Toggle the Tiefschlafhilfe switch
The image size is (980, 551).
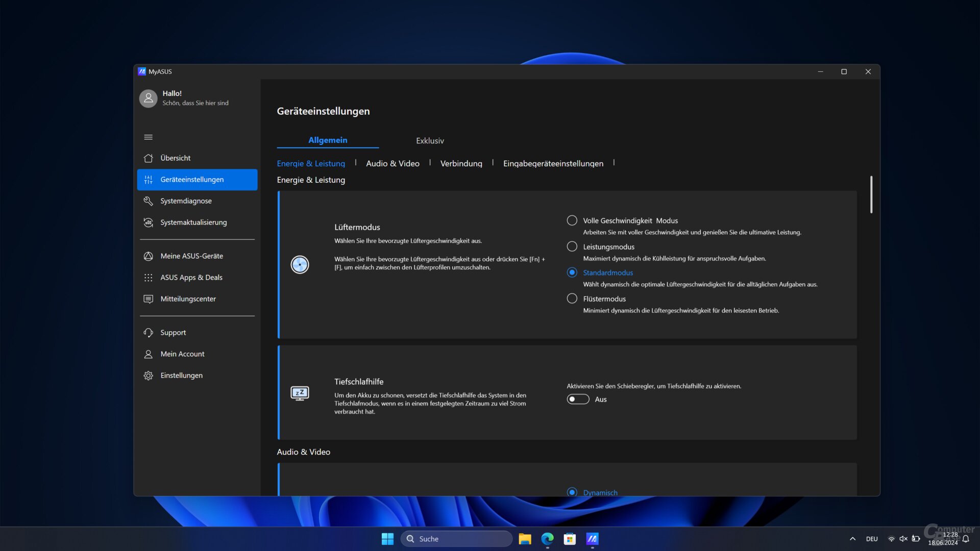(578, 399)
